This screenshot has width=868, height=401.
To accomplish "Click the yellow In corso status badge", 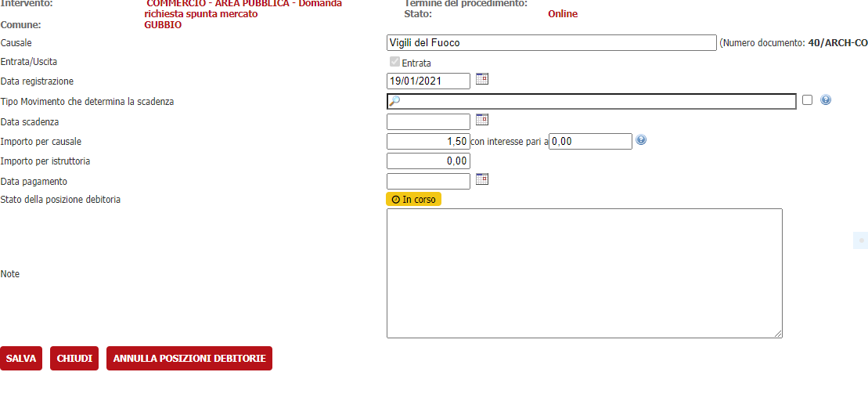I will point(413,200).
